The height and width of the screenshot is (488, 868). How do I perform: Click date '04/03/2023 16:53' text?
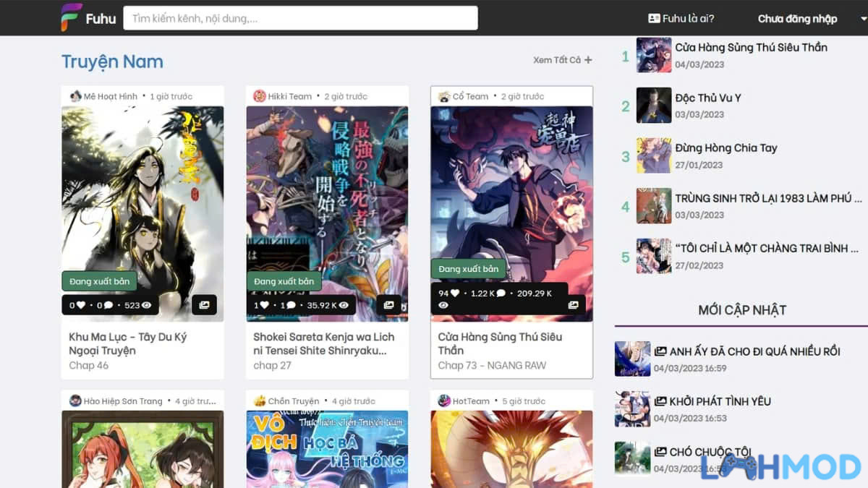click(x=690, y=418)
